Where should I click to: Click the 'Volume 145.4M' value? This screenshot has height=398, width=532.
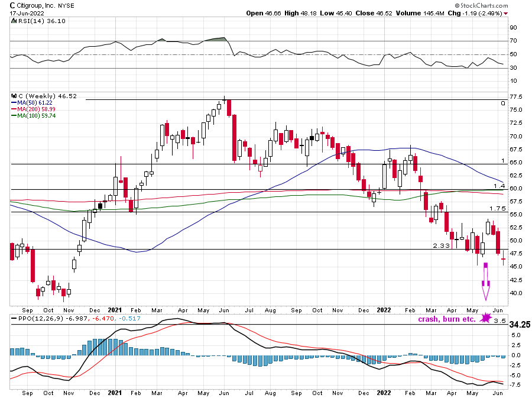click(420, 13)
